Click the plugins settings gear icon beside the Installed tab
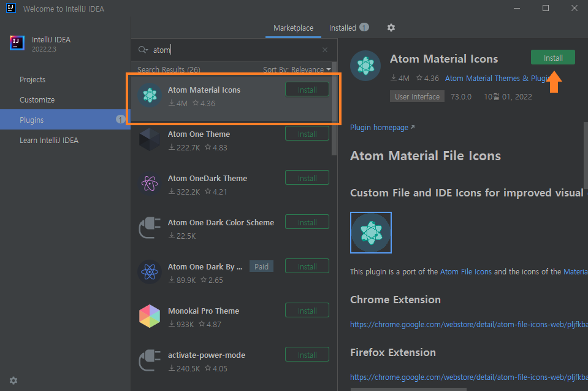Image resolution: width=588 pixels, height=391 pixels. click(391, 28)
